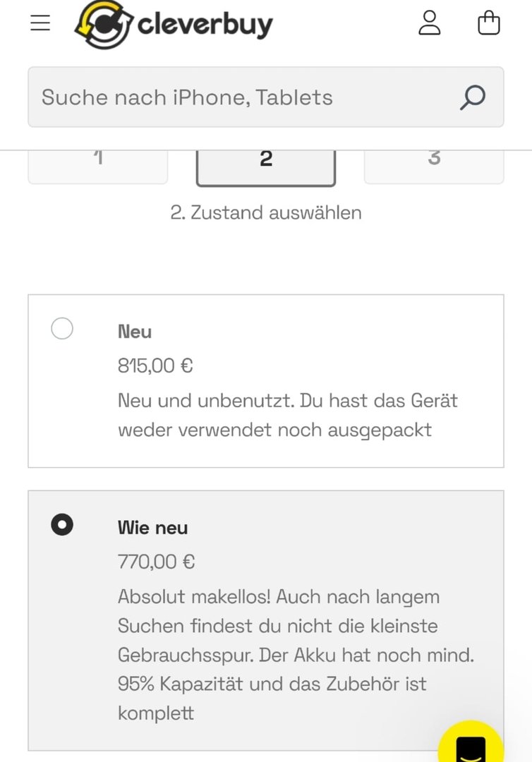Select the step 2 tab

coord(266,164)
